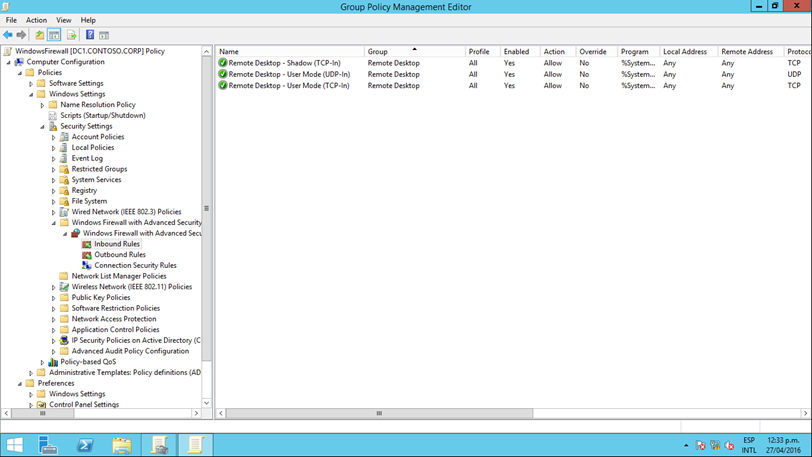Image resolution: width=812 pixels, height=457 pixels.
Task: Click the tree pane vertical scrollbar thumb
Action: (207, 208)
